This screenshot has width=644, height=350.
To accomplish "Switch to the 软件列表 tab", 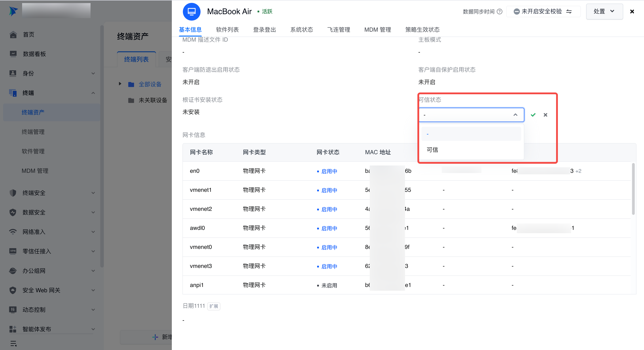I will tap(227, 30).
